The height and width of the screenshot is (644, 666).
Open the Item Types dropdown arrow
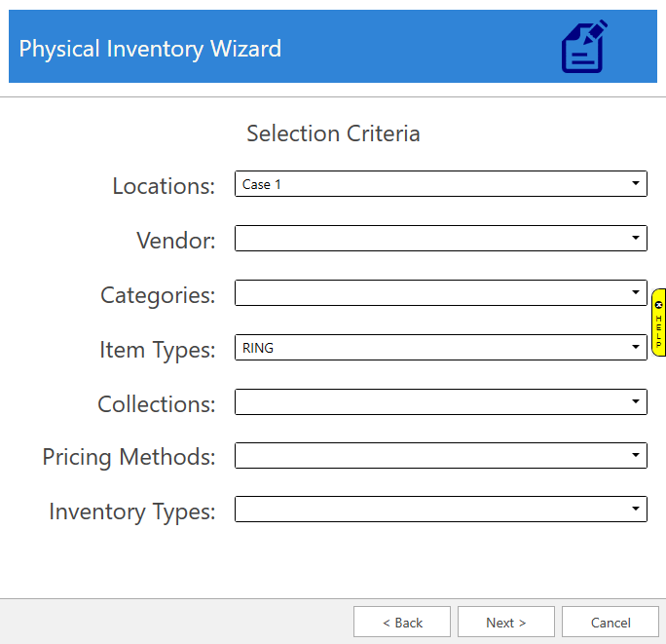point(635,347)
